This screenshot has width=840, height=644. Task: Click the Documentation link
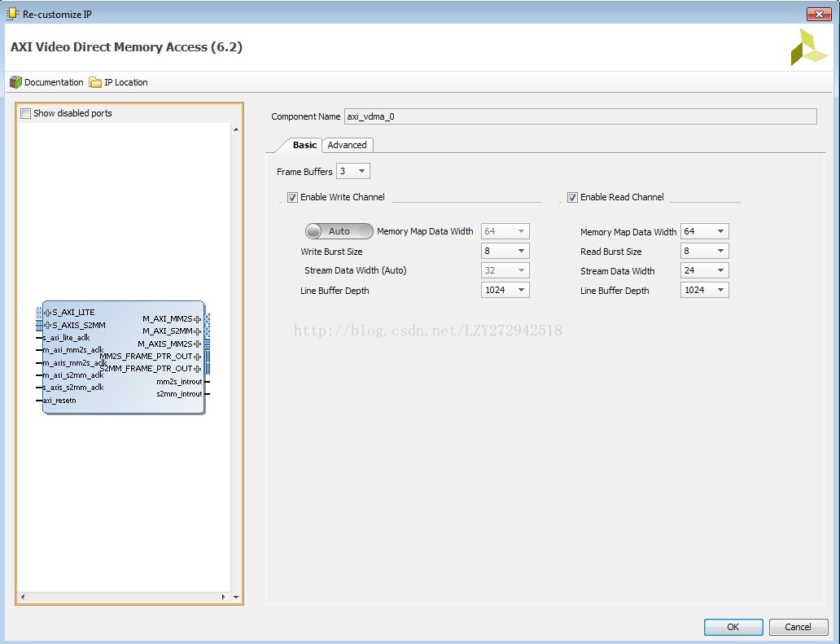(x=54, y=82)
